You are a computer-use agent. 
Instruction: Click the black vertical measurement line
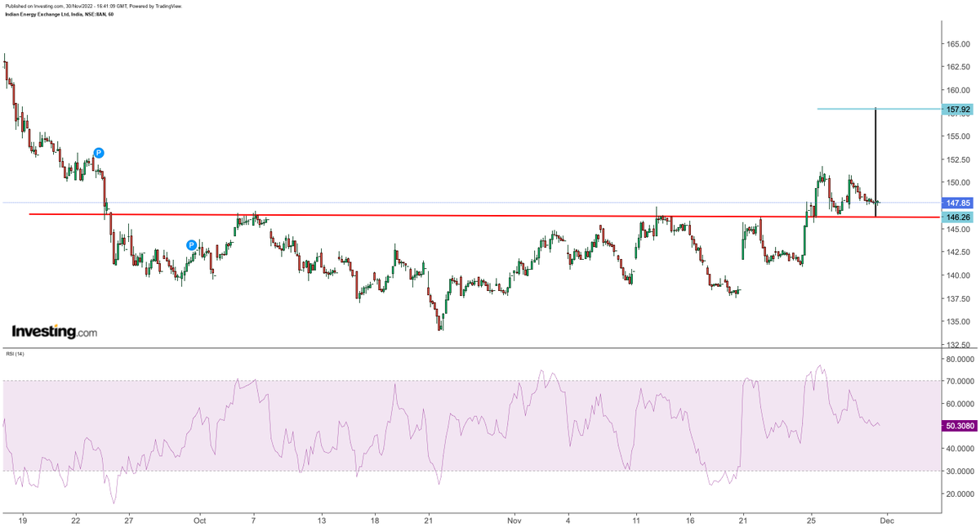point(875,163)
